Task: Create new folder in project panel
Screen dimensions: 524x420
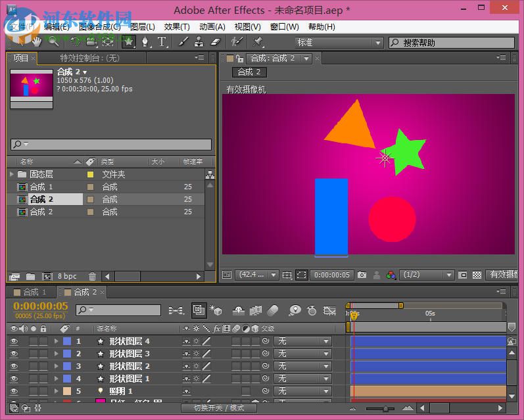Action: coord(30,277)
